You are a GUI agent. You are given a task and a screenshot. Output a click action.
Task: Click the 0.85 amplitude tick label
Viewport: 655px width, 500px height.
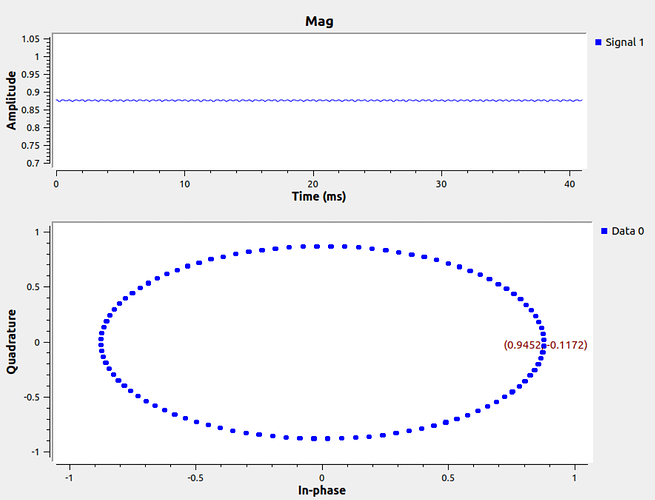click(30, 110)
